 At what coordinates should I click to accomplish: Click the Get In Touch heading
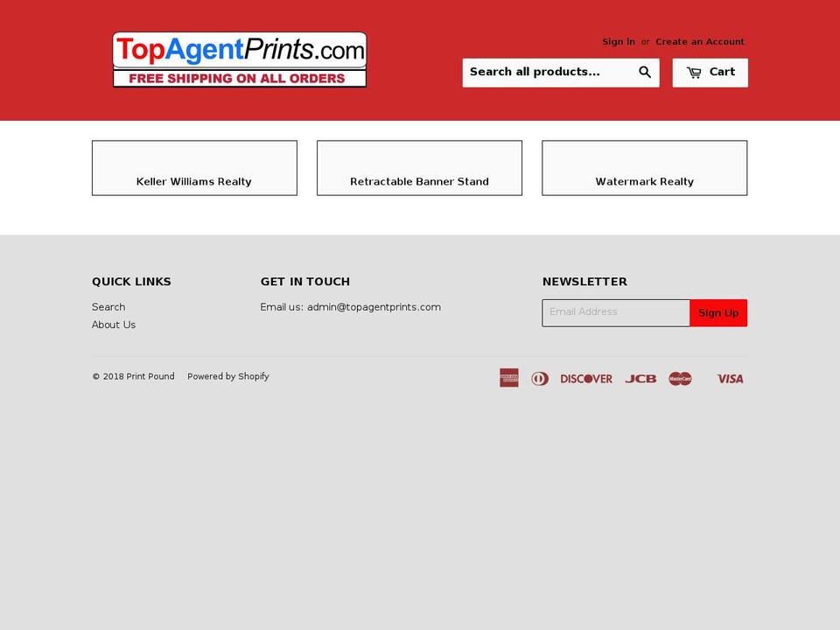point(304,282)
